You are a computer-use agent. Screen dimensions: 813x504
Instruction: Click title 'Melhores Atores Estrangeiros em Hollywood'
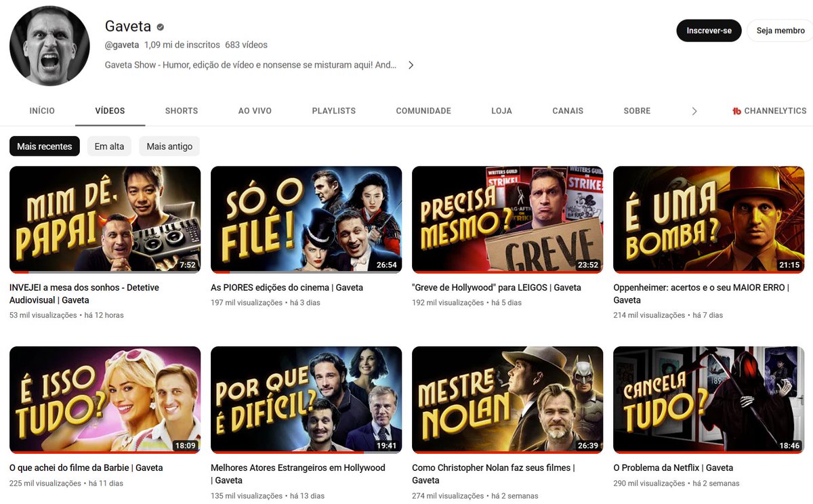pos(298,474)
